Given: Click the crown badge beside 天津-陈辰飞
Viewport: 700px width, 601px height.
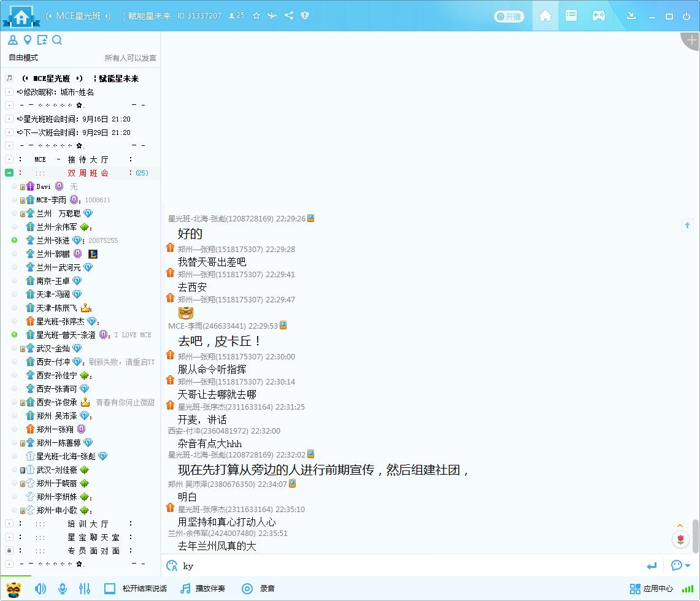Looking at the screenshot, I should pos(85,308).
